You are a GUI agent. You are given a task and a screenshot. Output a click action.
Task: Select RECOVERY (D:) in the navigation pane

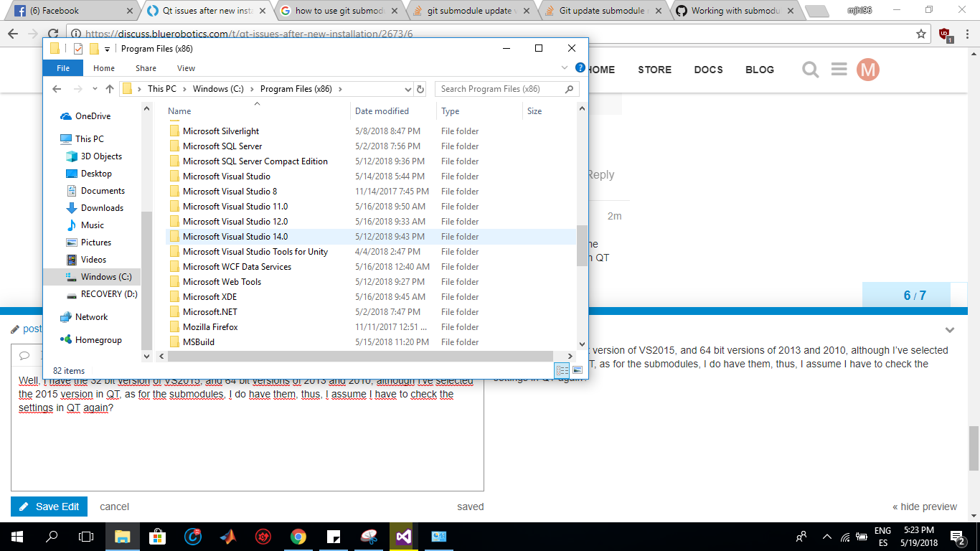click(x=108, y=294)
